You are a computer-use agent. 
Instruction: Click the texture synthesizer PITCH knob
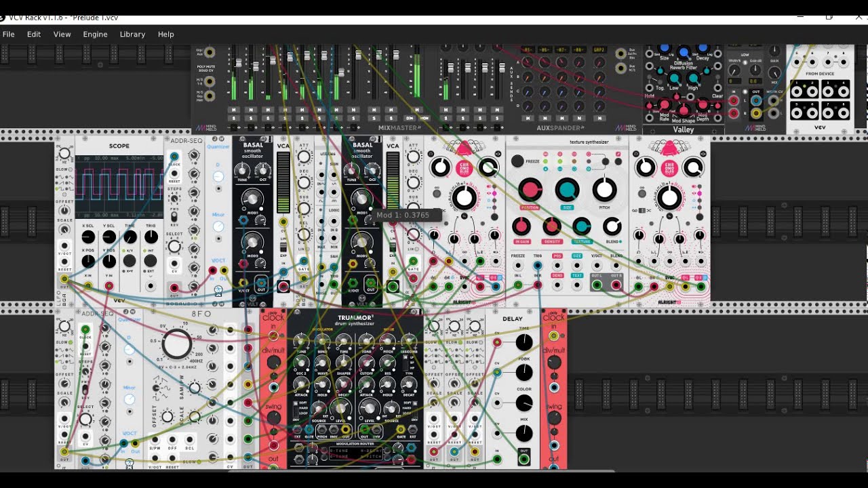coord(604,190)
